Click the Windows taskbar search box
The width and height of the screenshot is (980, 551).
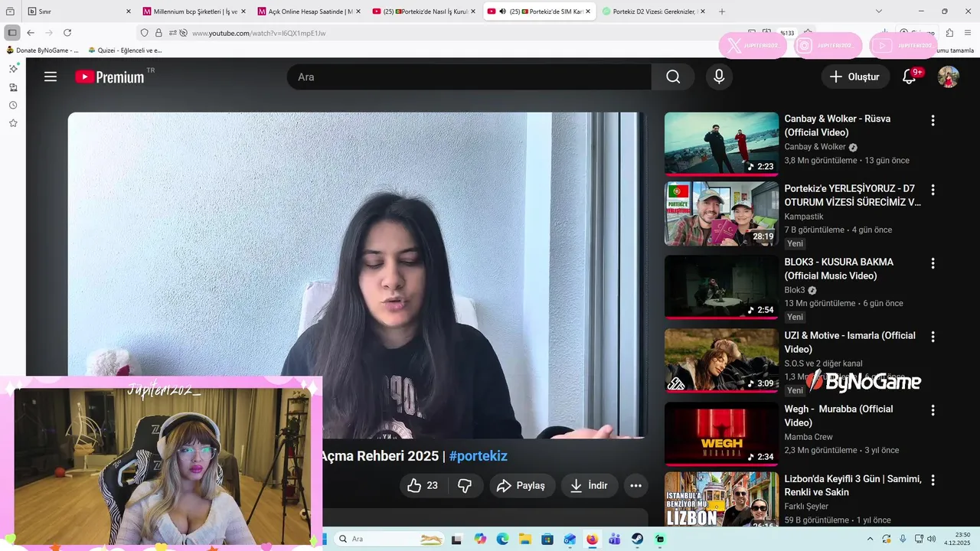(x=390, y=539)
